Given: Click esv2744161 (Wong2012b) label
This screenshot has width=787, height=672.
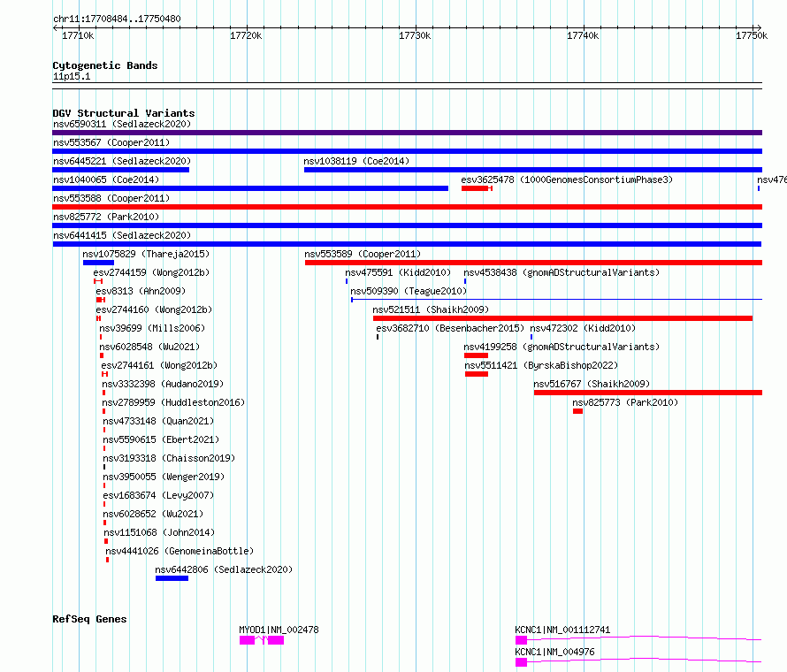Looking at the screenshot, I should coord(159,365).
